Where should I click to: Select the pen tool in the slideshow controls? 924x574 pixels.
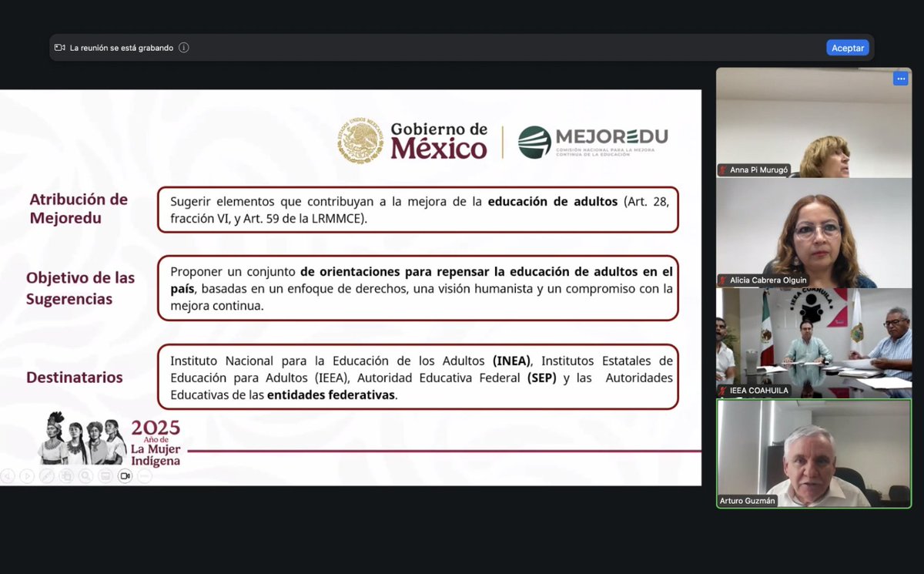47,476
